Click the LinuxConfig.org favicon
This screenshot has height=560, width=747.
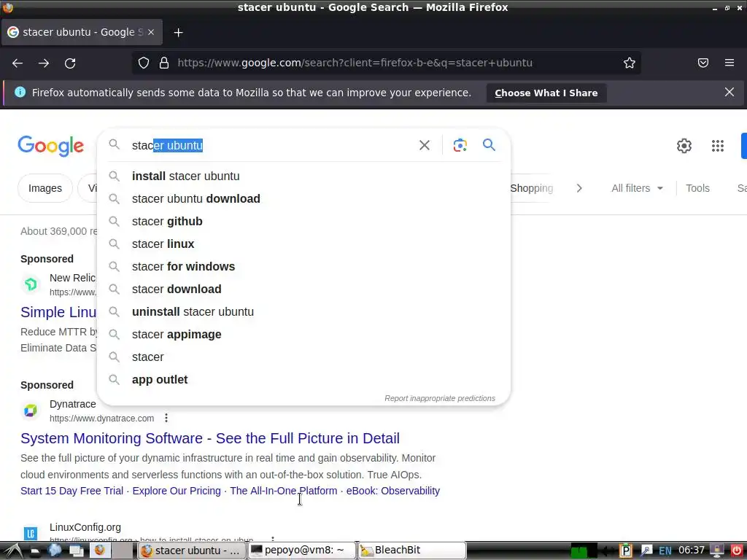[31, 533]
